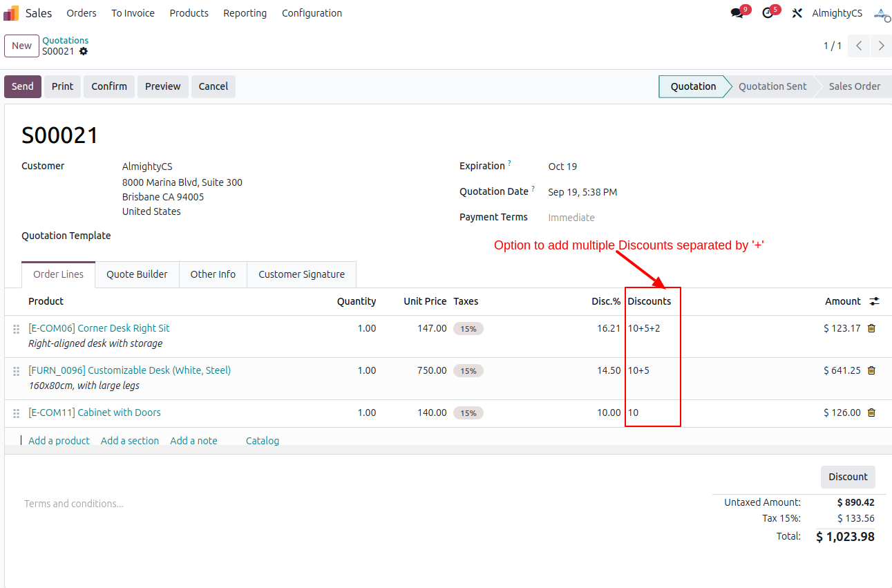
Task: Click the Sales app logo icon
Action: tap(11, 13)
